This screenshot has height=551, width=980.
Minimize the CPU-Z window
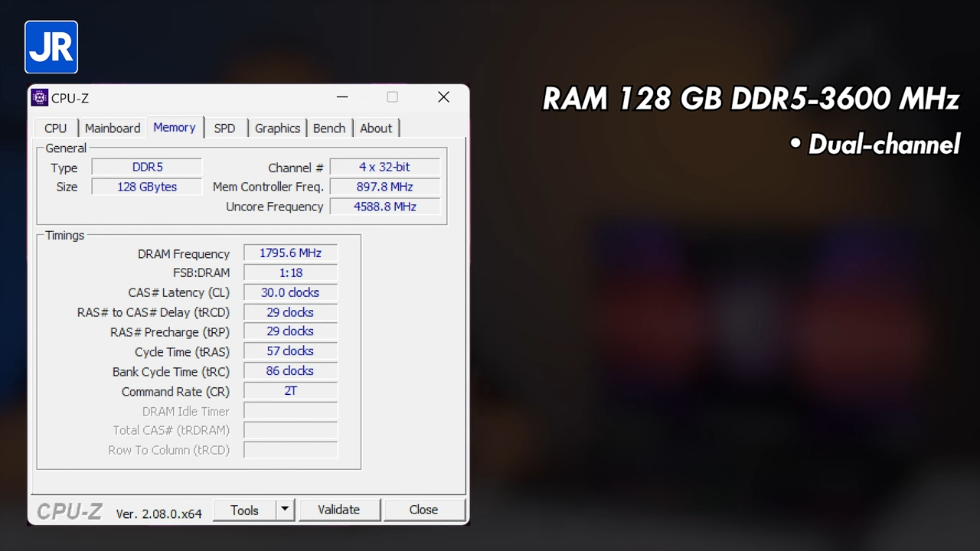click(342, 97)
